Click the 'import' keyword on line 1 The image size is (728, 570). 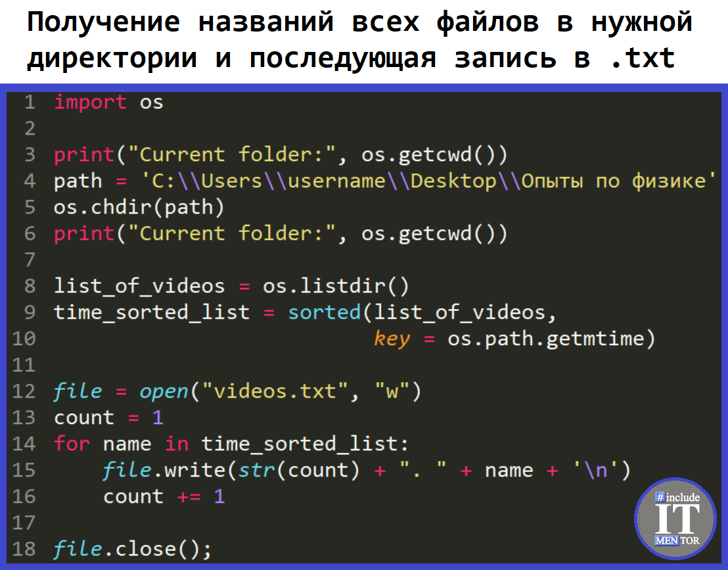tap(90, 102)
